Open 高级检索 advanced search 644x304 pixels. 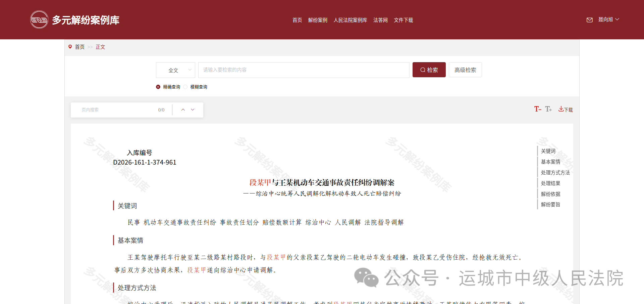point(465,70)
